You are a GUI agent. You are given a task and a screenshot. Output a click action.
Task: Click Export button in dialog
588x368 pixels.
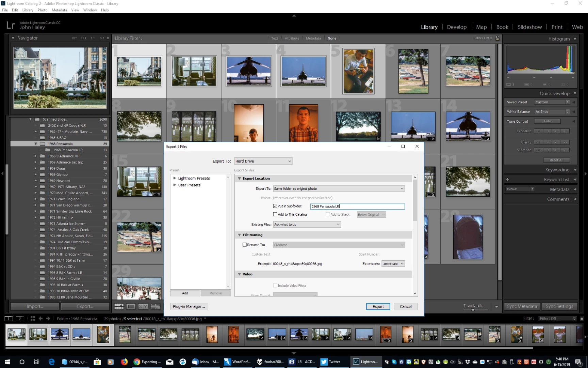click(x=378, y=306)
